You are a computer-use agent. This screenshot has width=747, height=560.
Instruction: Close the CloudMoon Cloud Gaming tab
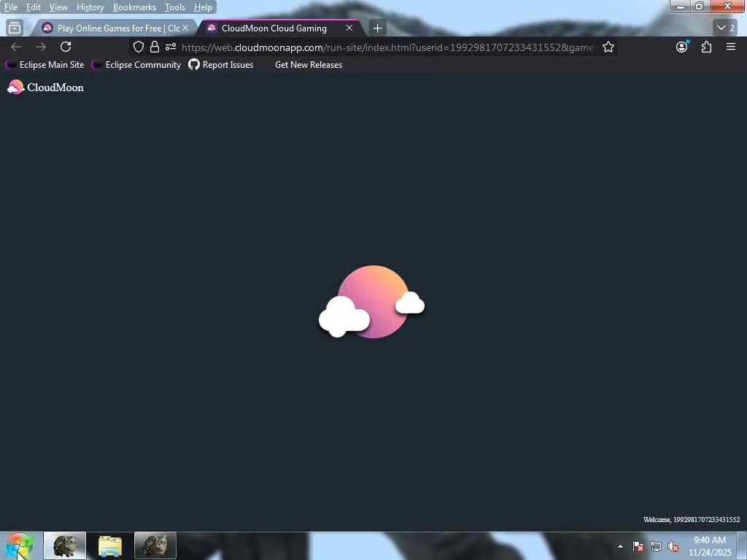pos(349,28)
